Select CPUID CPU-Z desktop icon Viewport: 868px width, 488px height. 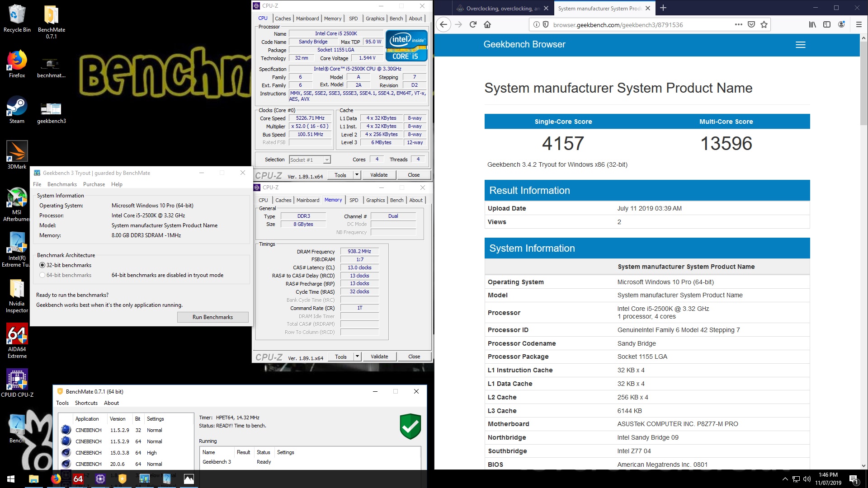click(x=17, y=383)
